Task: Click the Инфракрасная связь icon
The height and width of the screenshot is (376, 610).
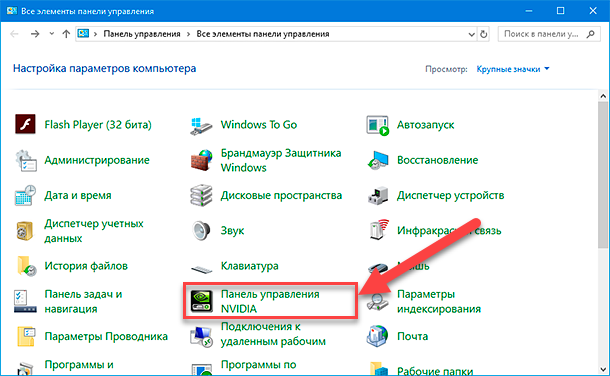Action: click(379, 229)
